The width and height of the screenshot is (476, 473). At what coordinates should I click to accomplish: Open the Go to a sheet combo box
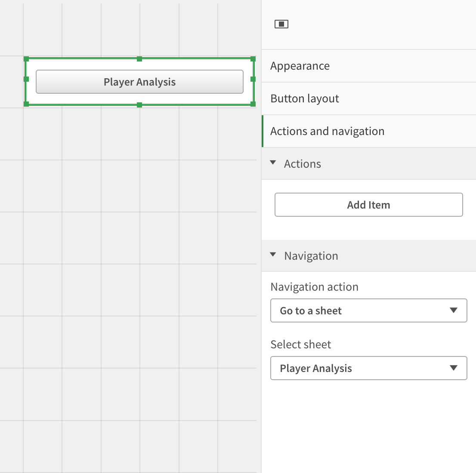[x=368, y=310]
